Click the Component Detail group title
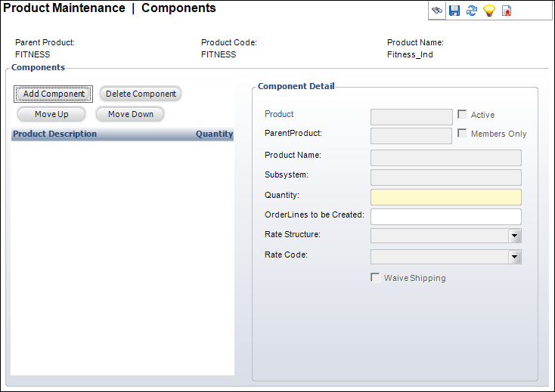This screenshot has height=392, width=555. 296,86
